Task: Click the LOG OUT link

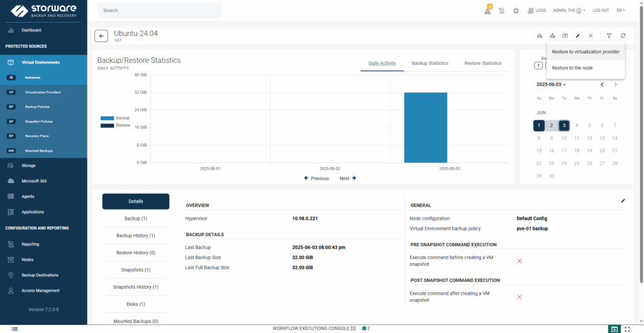Action: coord(601,11)
